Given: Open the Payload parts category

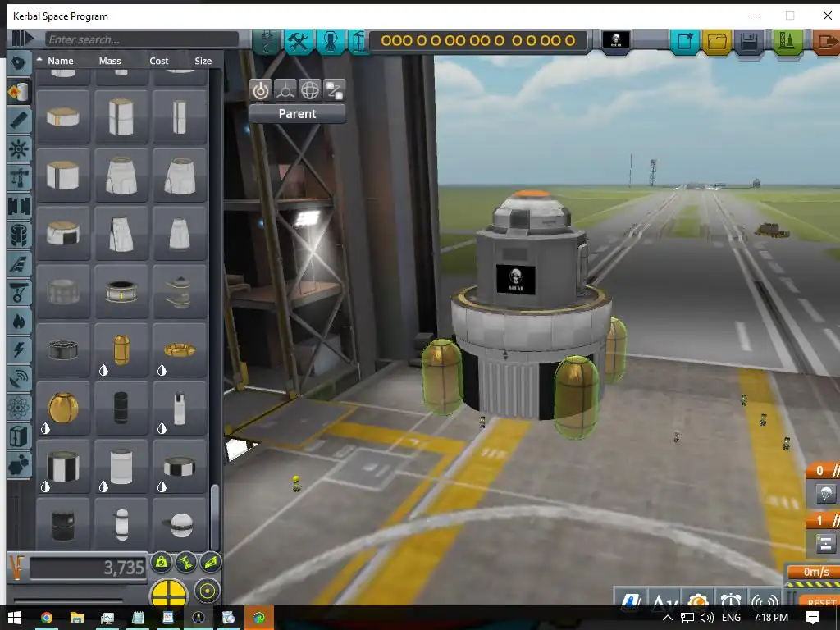Looking at the screenshot, I should tap(20, 235).
